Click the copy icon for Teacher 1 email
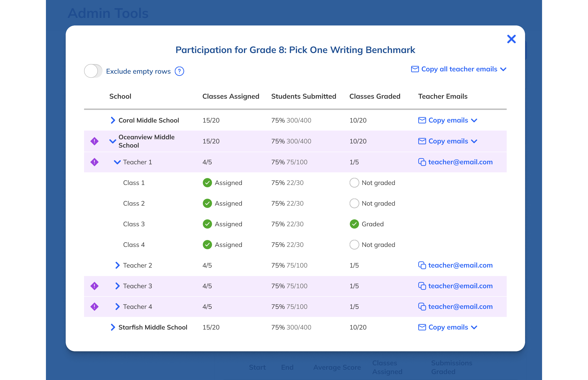This screenshot has width=588, height=380. (422, 162)
